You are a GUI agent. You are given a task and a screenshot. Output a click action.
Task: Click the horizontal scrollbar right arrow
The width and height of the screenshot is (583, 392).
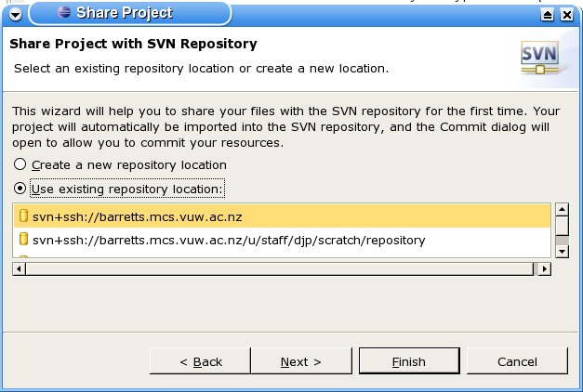(544, 268)
